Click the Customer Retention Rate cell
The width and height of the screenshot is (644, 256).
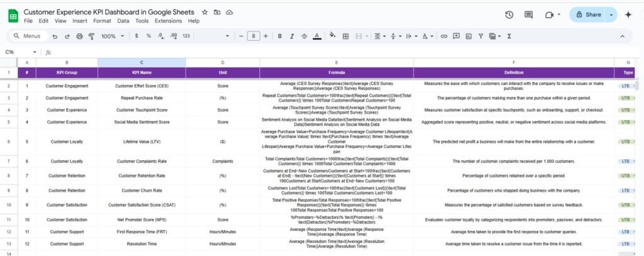[x=142, y=176]
